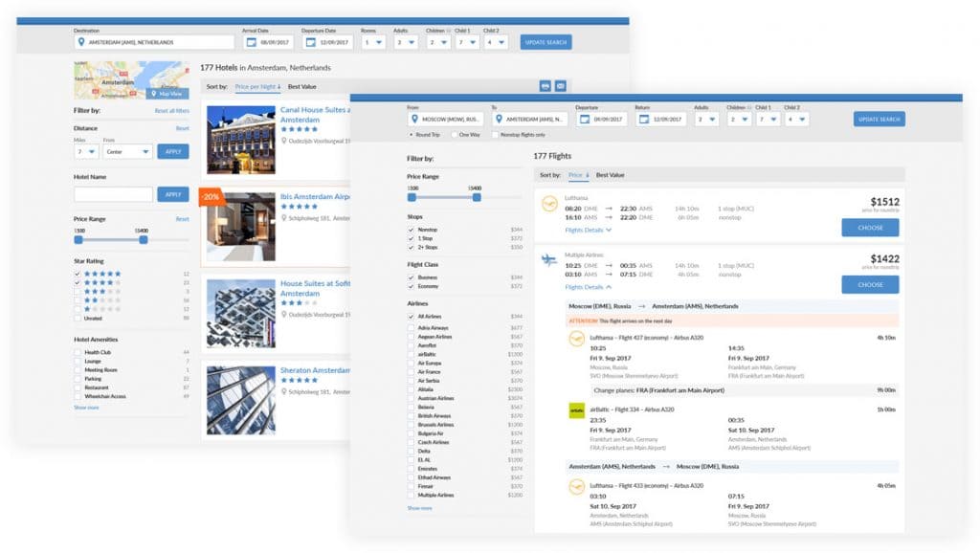
Task: Select the One Way trip option
Action: tap(456, 133)
